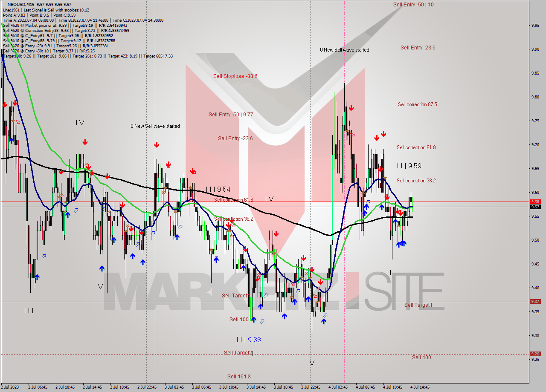Click the '3 Jul 06:45' time axis label
Viewport: 546px width, 392px height.
click(202, 387)
